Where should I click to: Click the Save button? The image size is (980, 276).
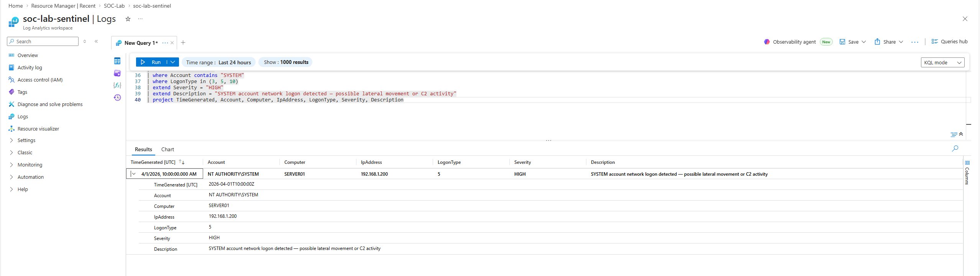click(x=849, y=42)
